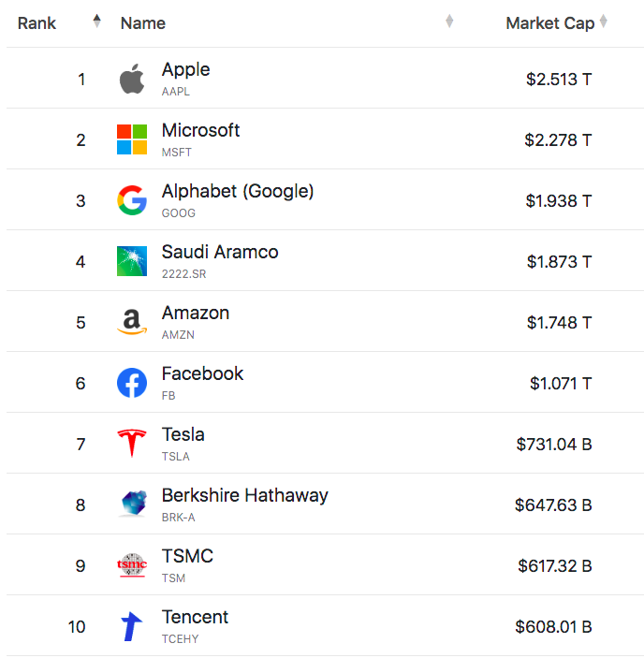Click the Microsoft four-square logo
The width and height of the screenshot is (644, 658).
click(x=132, y=139)
